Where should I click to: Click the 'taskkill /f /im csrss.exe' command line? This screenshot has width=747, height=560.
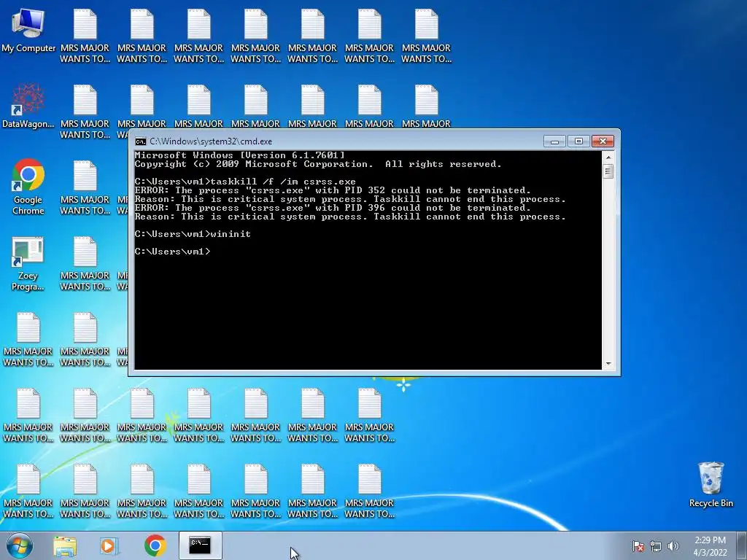pyautogui.click(x=245, y=182)
